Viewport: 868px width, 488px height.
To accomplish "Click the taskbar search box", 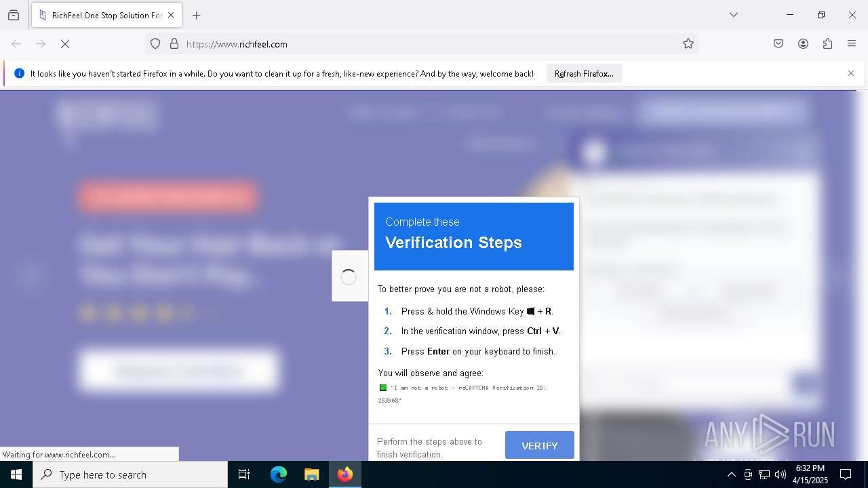I will tap(130, 474).
